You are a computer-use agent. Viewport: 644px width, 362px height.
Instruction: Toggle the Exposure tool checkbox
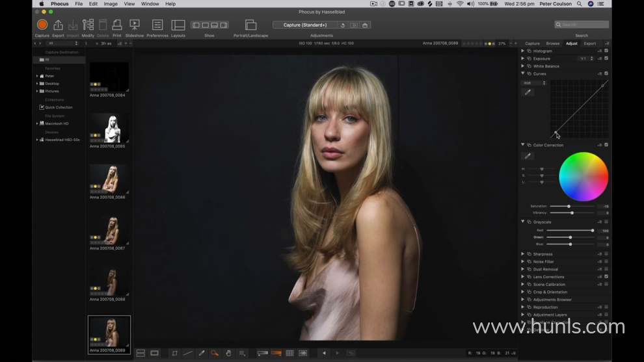click(x=606, y=58)
